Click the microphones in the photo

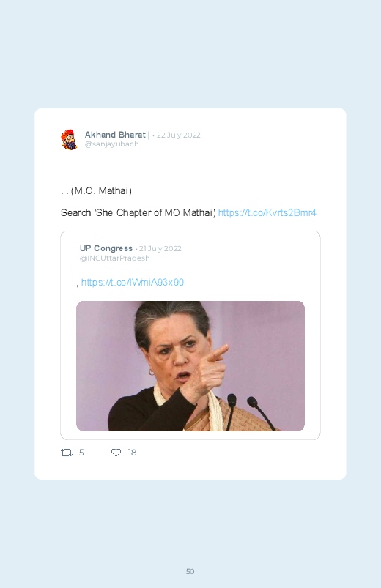pos(249,412)
